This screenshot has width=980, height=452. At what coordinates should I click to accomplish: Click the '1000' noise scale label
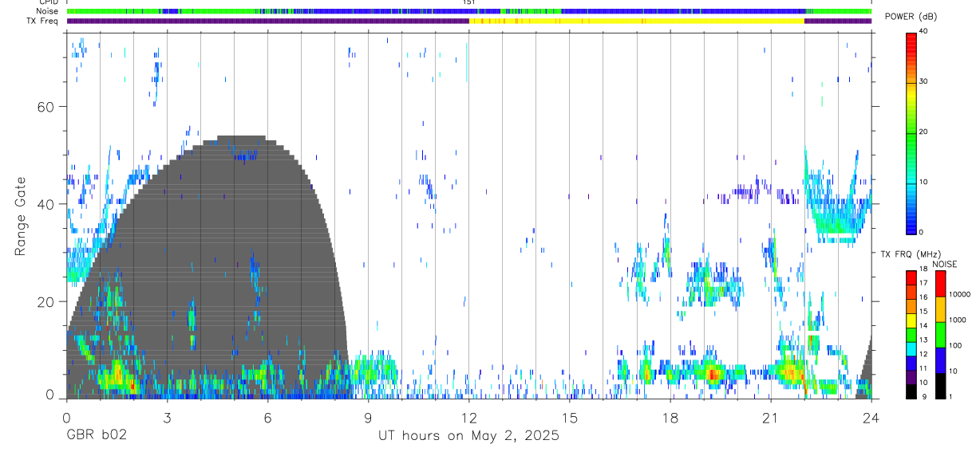(x=958, y=320)
